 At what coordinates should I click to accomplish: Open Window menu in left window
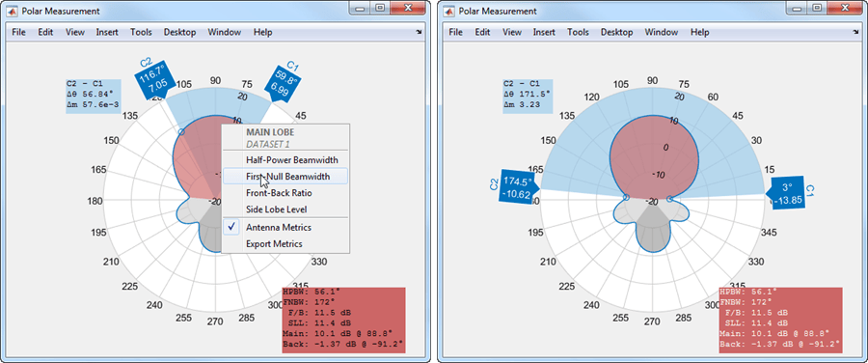click(x=224, y=32)
